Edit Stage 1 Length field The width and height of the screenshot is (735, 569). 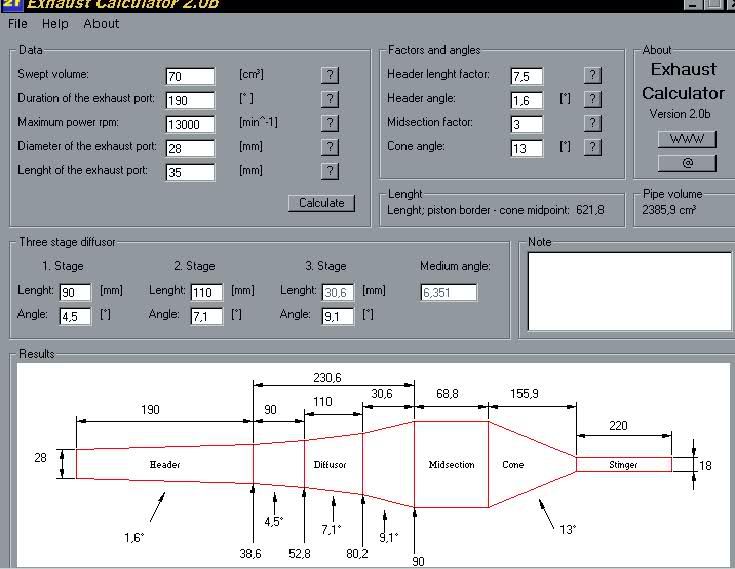point(75,292)
